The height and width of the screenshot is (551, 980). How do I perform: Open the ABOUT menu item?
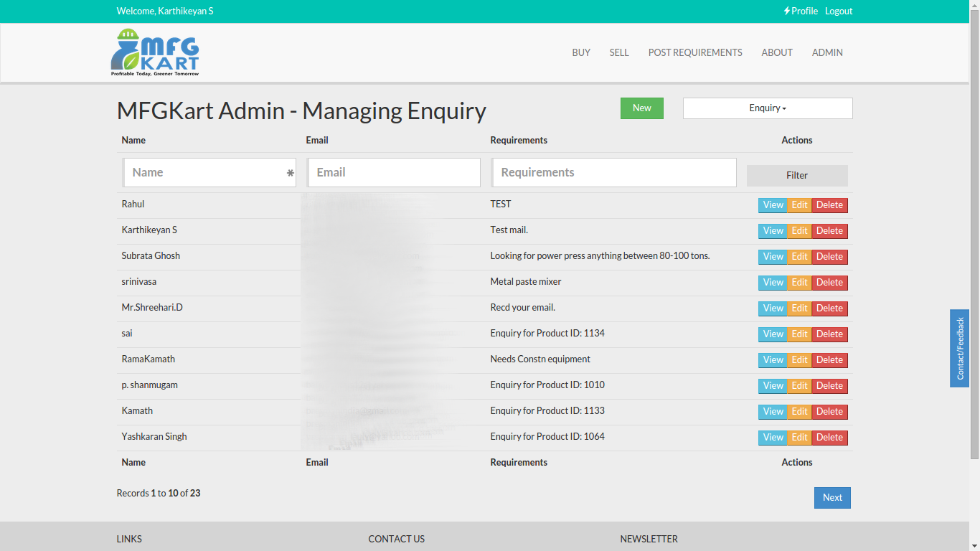777,52
